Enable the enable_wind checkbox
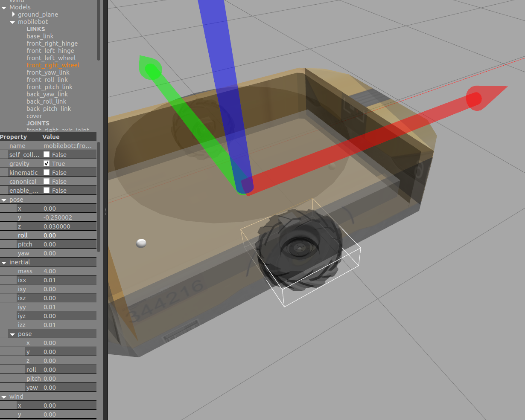 (47, 190)
